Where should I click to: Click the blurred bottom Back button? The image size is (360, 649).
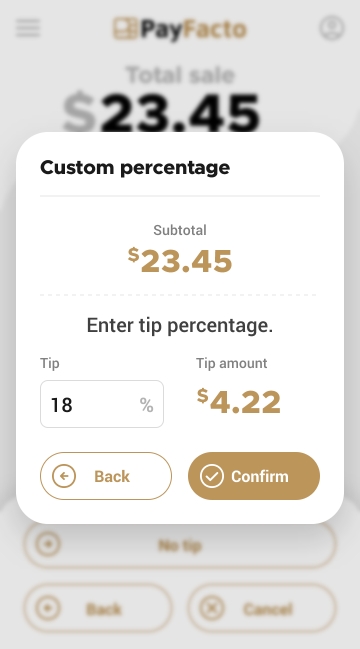coord(98,608)
